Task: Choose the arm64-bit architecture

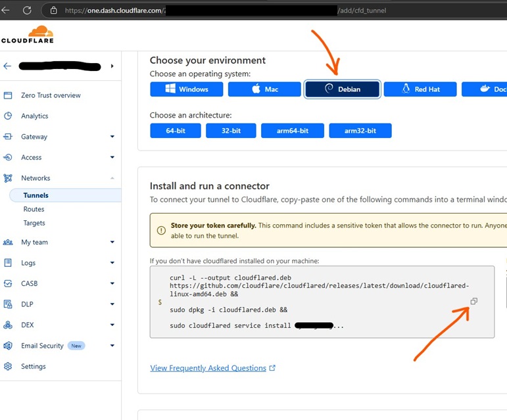Action: (292, 131)
